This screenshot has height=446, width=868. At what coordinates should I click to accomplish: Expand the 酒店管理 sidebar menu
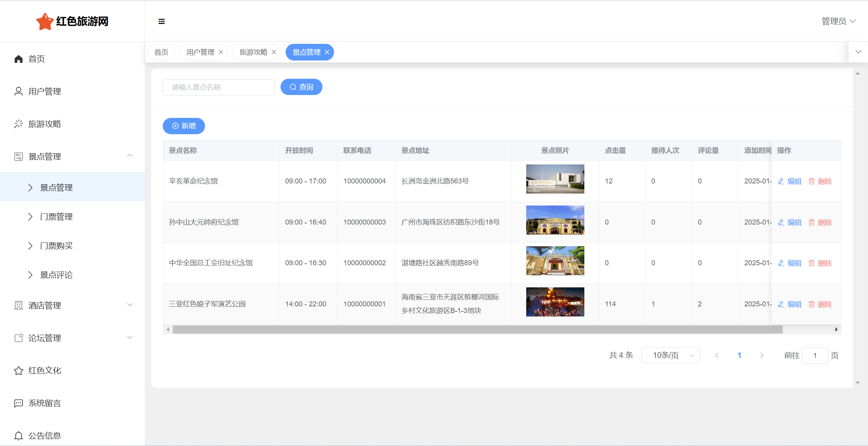[x=130, y=305]
